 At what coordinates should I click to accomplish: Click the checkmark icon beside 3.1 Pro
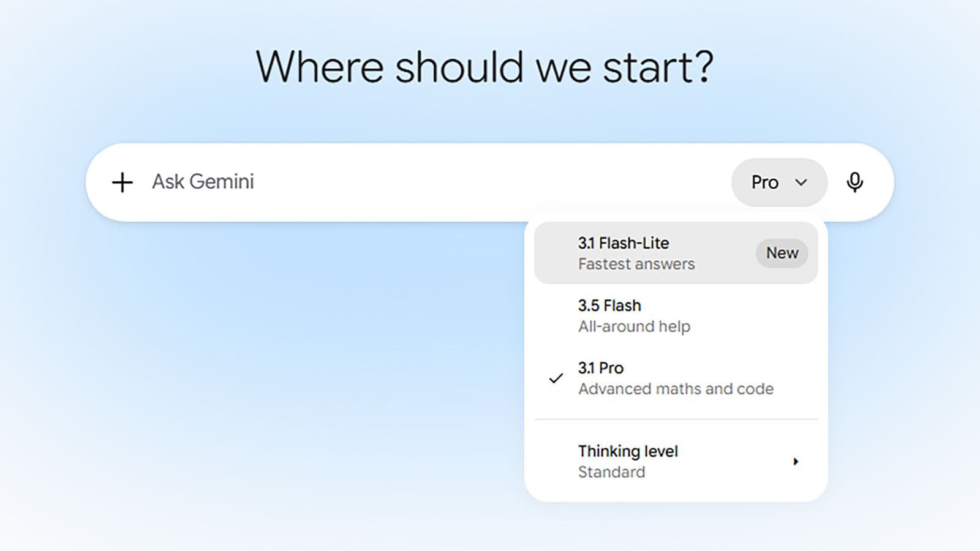(556, 378)
